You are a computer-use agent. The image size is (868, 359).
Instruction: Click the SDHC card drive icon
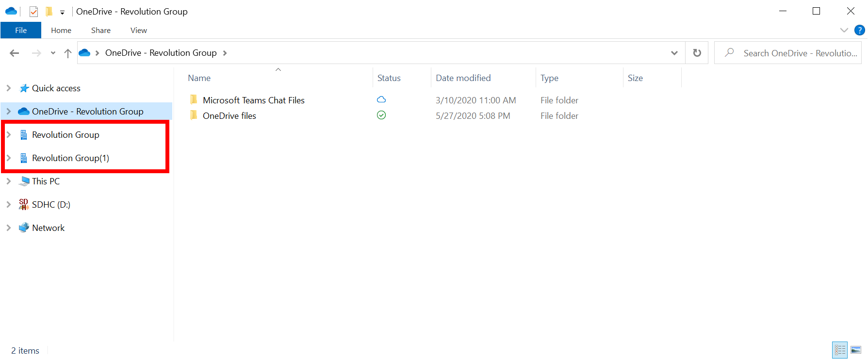[24, 204]
